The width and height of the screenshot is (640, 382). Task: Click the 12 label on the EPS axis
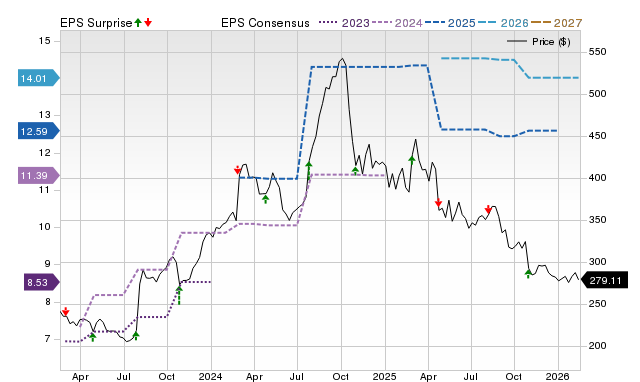[45, 153]
